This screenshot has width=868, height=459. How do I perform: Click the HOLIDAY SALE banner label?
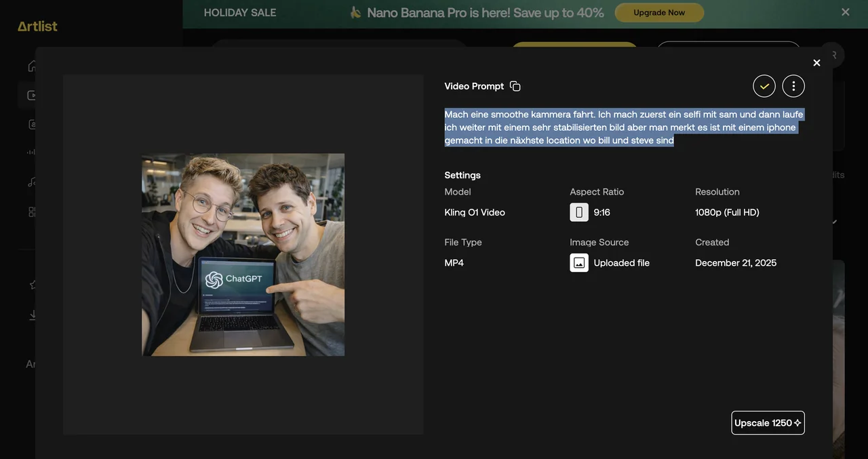[x=240, y=12]
